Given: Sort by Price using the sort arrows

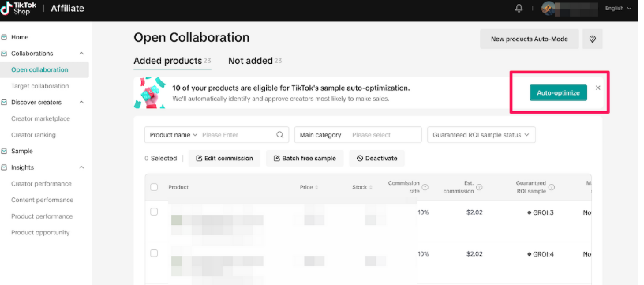Looking at the screenshot, I should (316, 187).
